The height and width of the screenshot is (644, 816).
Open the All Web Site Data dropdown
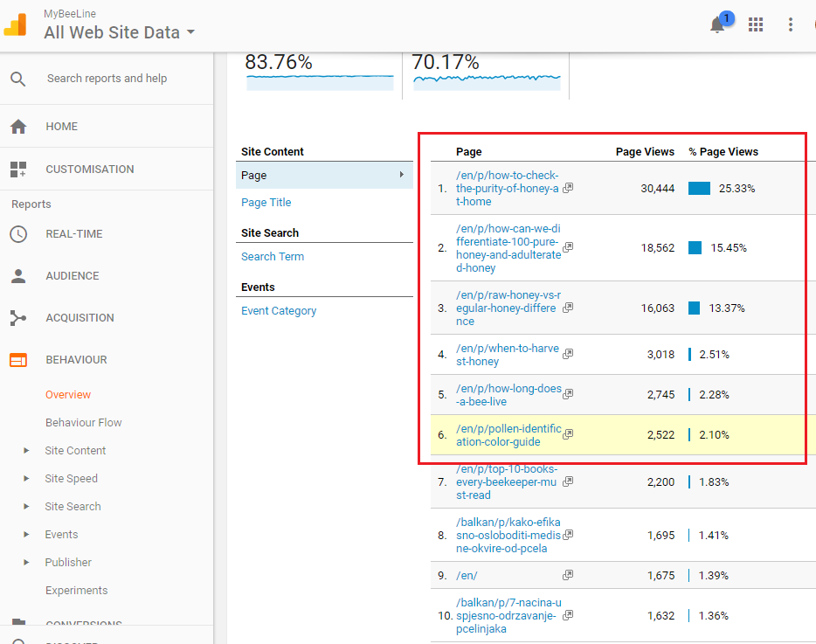(120, 33)
